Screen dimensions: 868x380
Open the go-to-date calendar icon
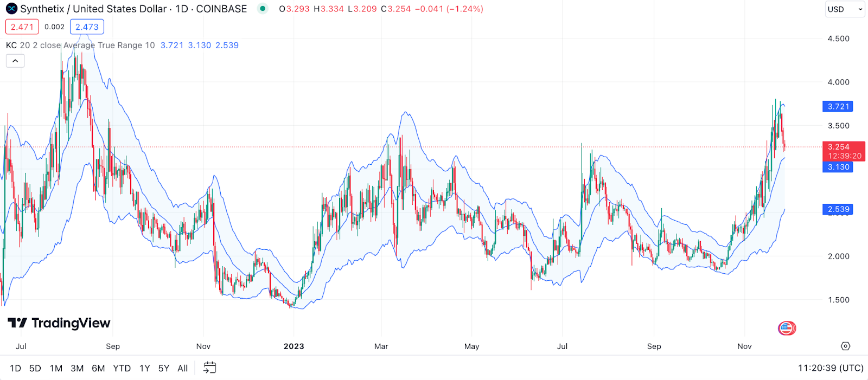pyautogui.click(x=209, y=368)
